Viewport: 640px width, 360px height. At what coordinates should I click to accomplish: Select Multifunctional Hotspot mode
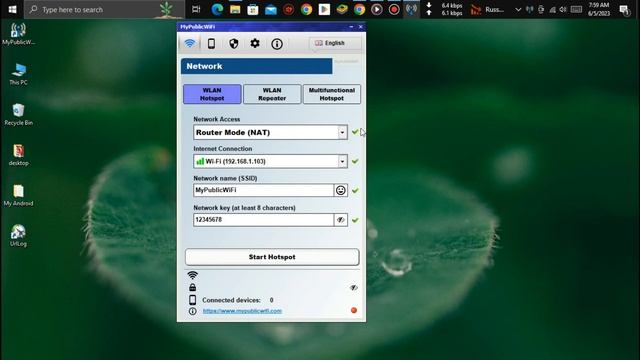[332, 94]
